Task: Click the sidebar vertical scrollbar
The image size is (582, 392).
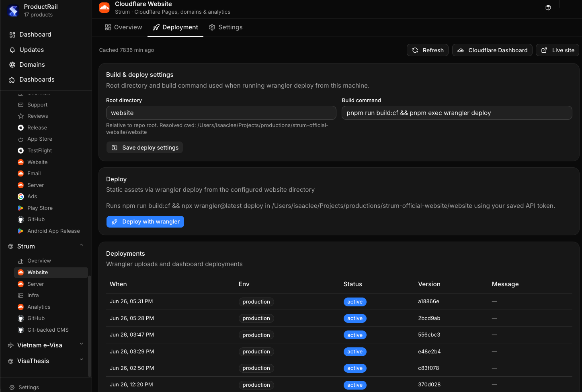Action: tap(90, 326)
